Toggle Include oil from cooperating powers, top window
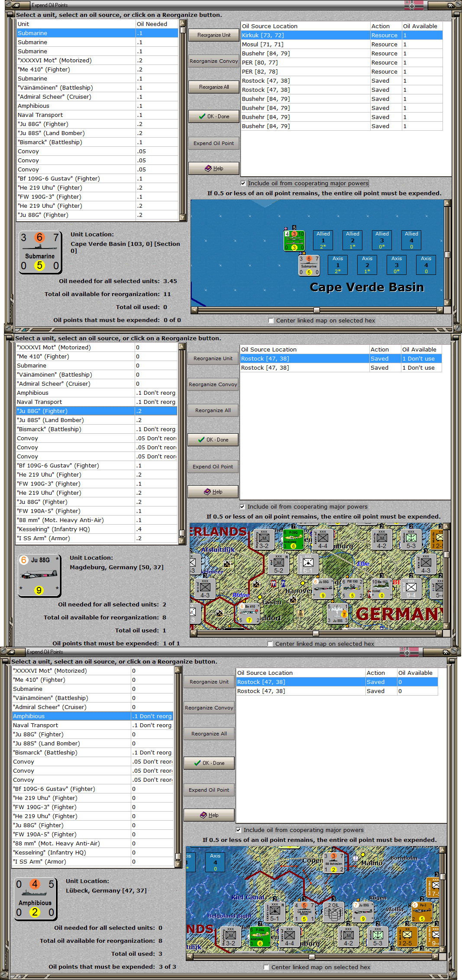Screen dimensions: 462x980 coord(243,184)
